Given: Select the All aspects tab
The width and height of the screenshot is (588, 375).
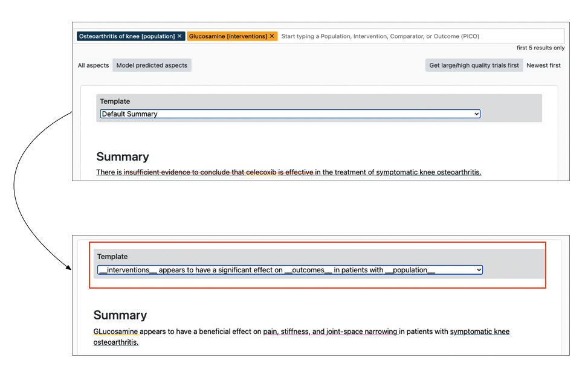Looking at the screenshot, I should point(94,65).
